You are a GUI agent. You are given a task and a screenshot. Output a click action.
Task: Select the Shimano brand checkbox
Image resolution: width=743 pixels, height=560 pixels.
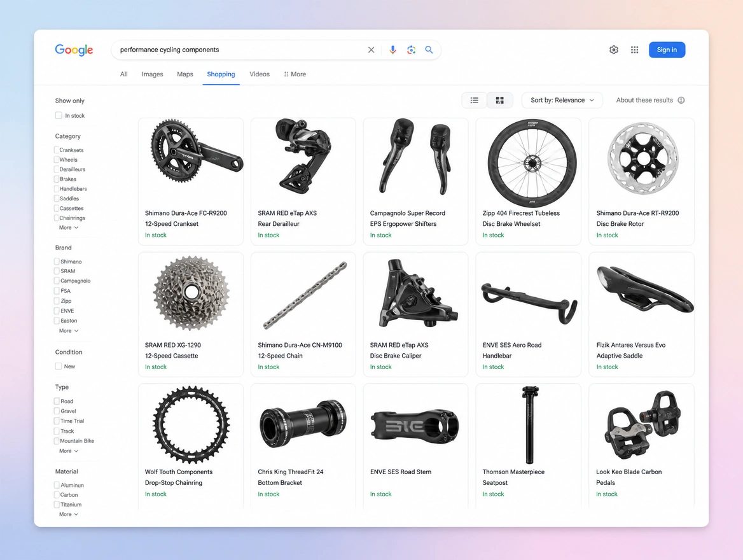57,262
